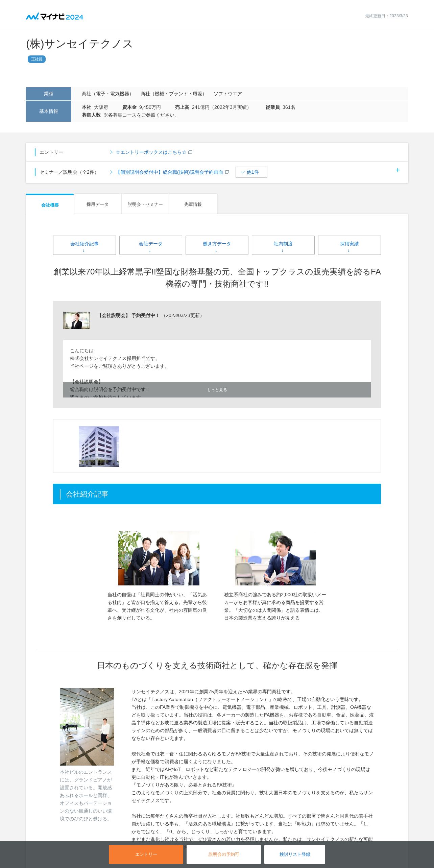Click 商社（電子・電気機器） industry text
434x868 pixels.
[x=107, y=94]
